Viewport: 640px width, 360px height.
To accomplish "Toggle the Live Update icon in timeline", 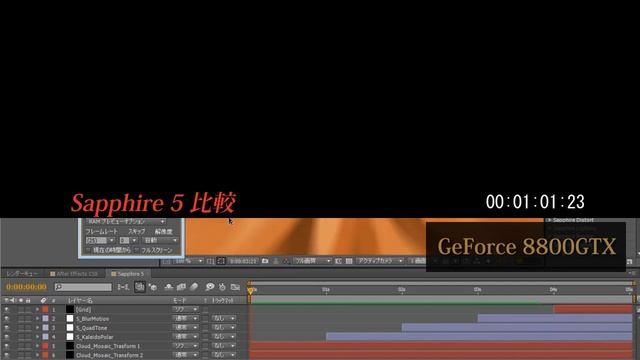I will [x=140, y=287].
